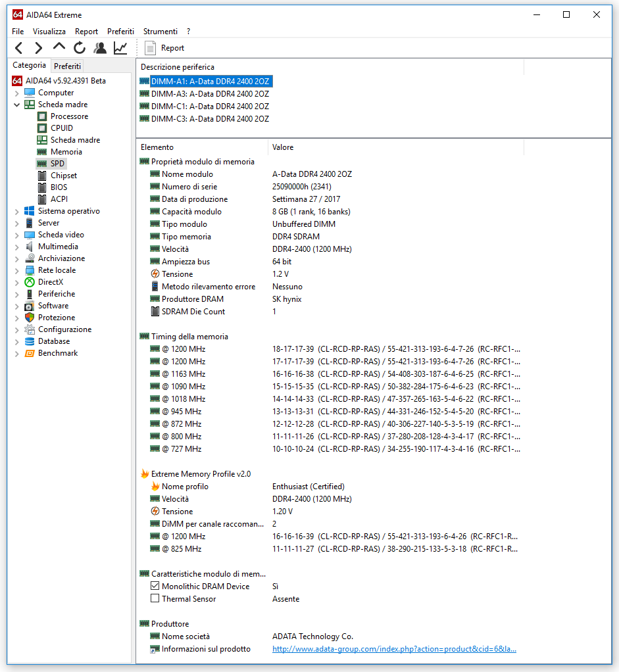Click the Protezione shield icon
This screenshot has width=619, height=672.
coord(29,318)
